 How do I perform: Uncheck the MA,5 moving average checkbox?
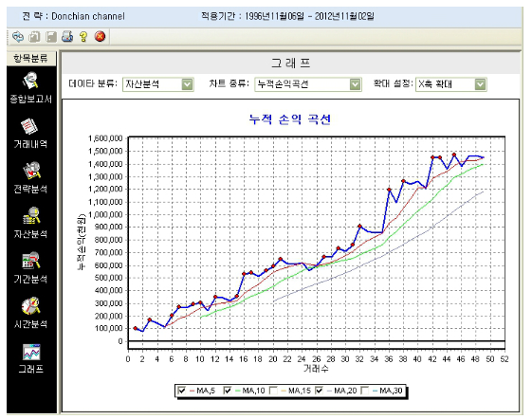181,391
